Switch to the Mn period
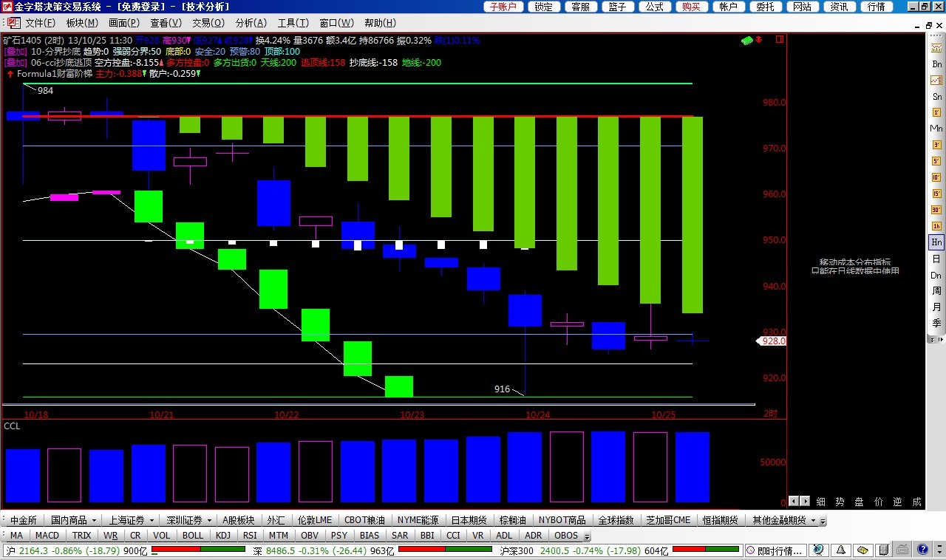 [x=936, y=129]
